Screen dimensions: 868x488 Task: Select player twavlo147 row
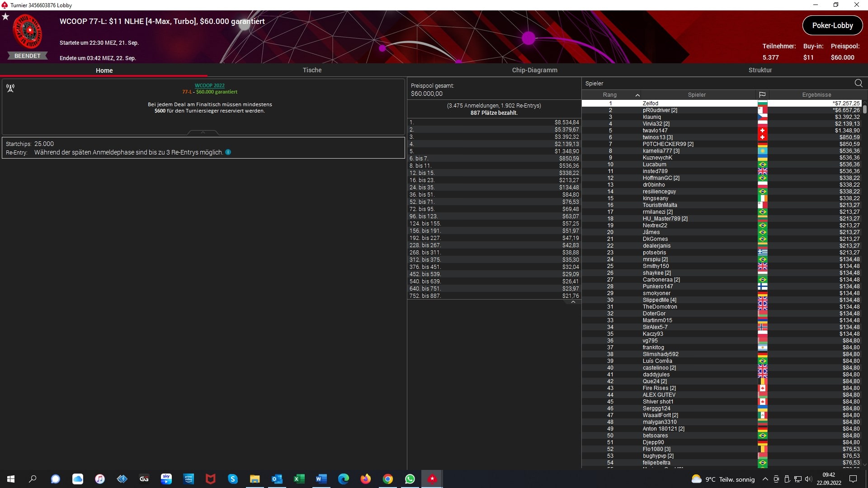722,131
